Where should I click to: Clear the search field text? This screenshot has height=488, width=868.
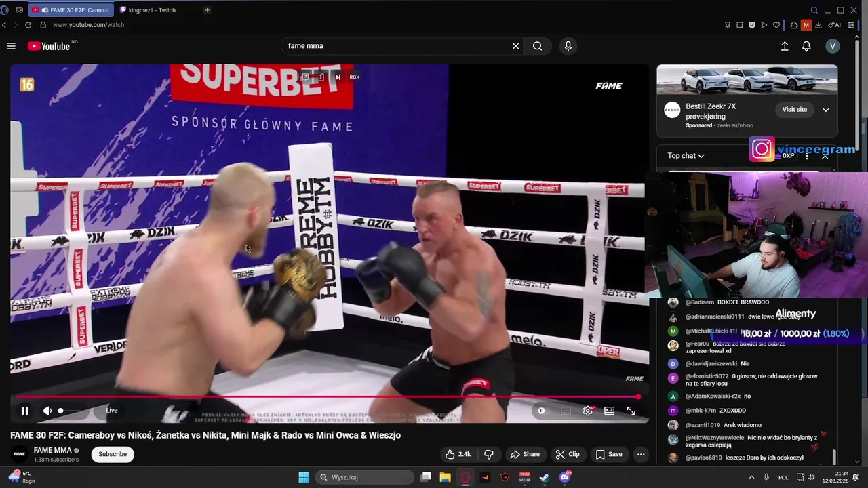click(515, 46)
